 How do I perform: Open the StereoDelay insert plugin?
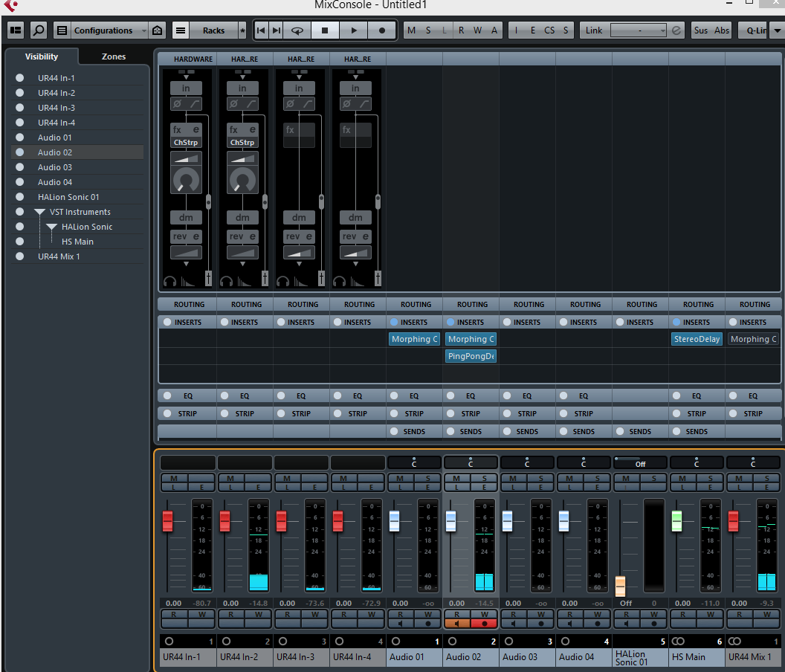tap(697, 339)
